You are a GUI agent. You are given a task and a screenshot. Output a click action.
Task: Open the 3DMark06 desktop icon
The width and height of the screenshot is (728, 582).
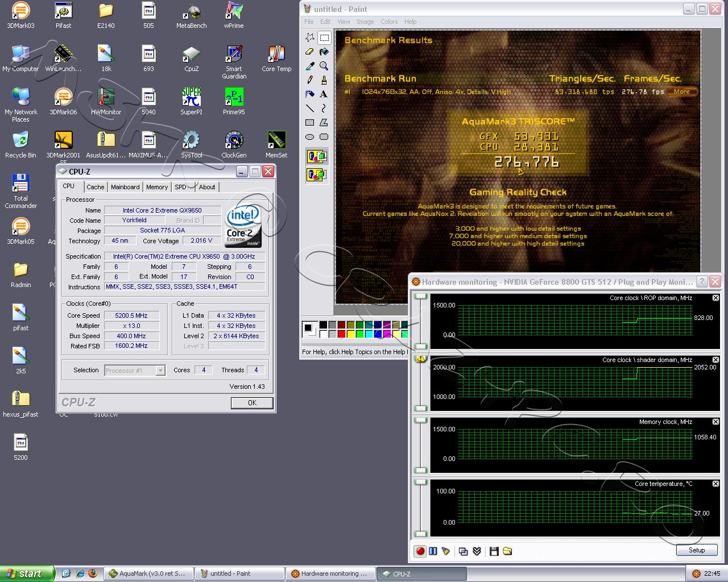63,101
